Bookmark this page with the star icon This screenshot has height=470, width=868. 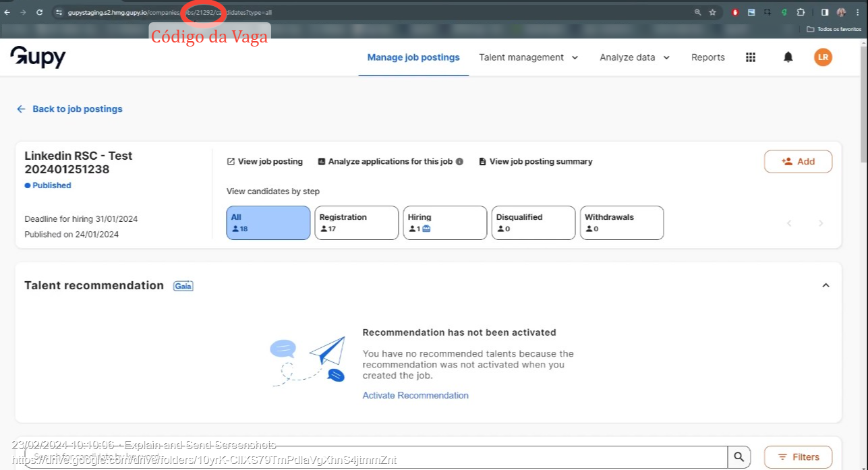tap(712, 12)
